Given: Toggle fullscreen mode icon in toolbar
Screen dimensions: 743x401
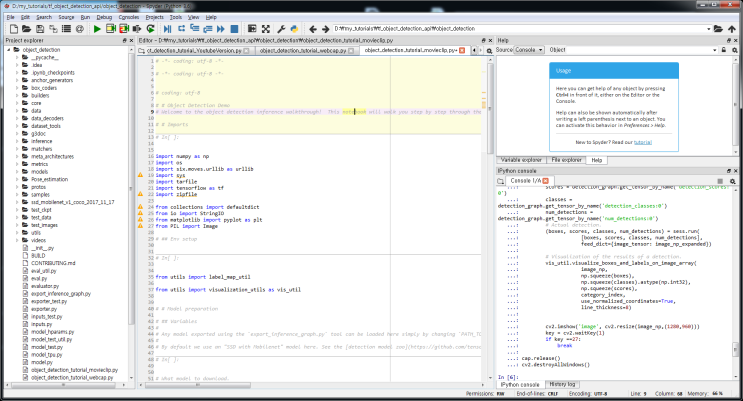Looking at the screenshot, I should 266,29.
